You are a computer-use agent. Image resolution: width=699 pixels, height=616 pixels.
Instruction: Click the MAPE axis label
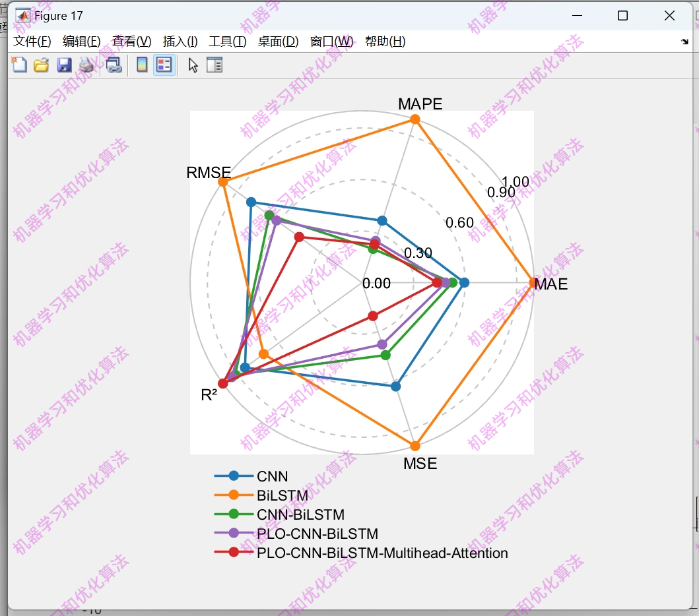coord(420,104)
